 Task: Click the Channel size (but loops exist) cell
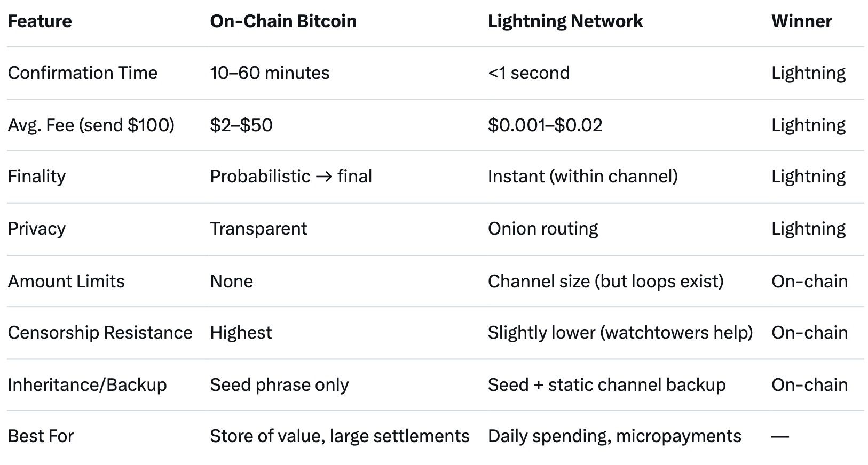[605, 281]
